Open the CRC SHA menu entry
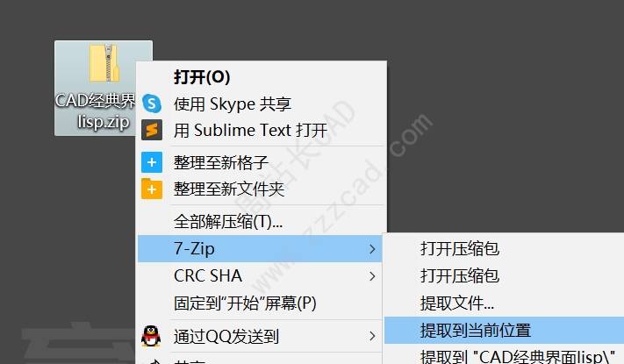The width and height of the screenshot is (624, 364). click(x=260, y=275)
